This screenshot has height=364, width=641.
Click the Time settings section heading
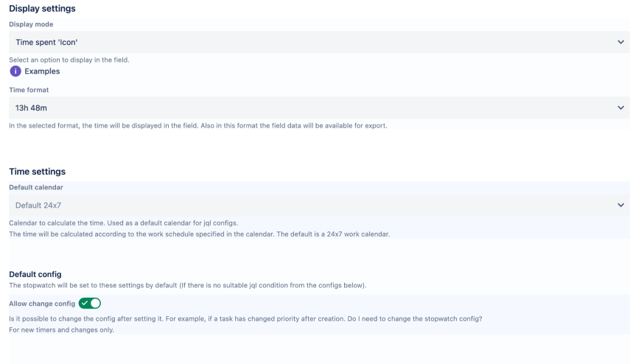point(37,172)
